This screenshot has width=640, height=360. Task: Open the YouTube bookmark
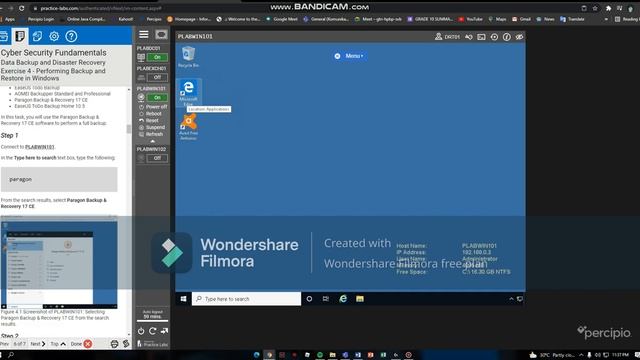470,19
